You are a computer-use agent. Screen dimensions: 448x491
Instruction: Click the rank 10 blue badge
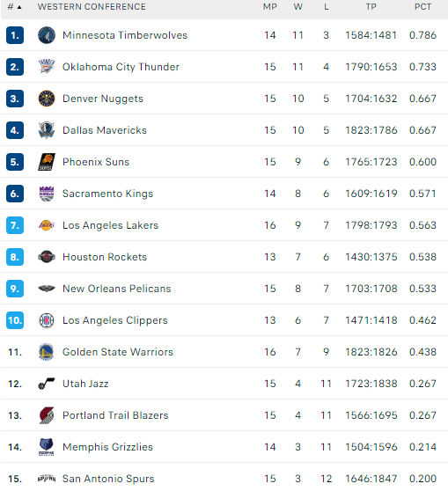tap(15, 320)
